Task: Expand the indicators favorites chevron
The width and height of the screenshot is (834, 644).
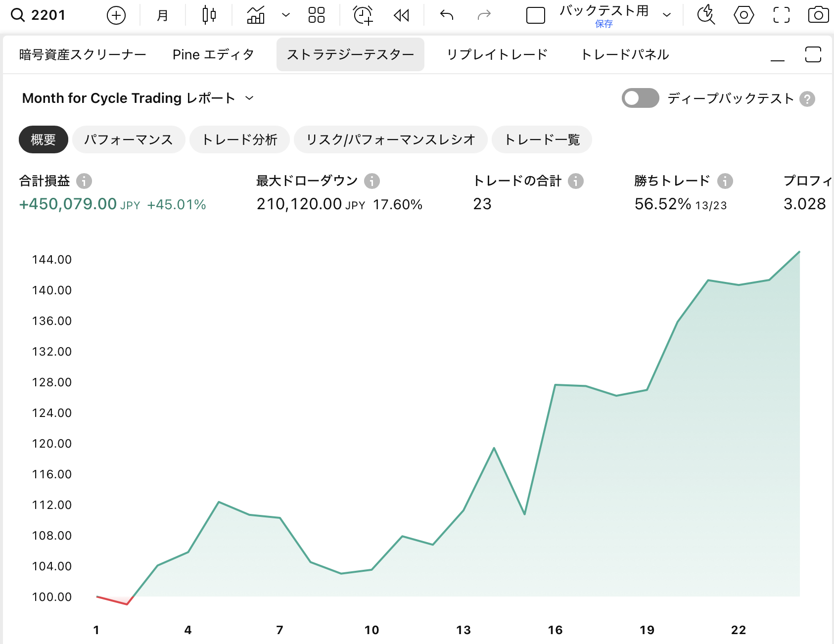Action: 285,15
